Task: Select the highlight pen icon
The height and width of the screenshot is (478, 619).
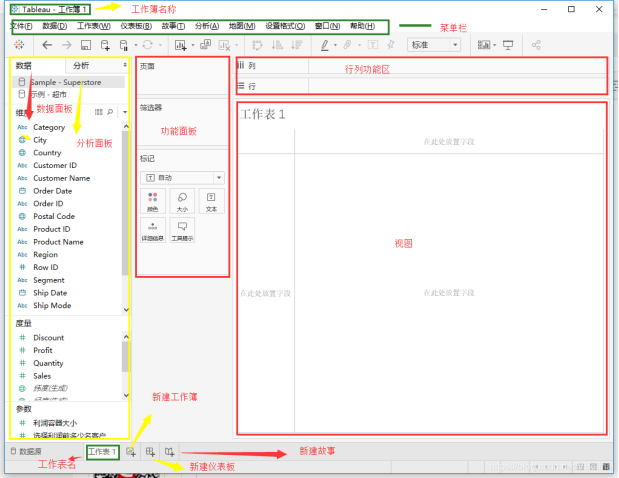Action: [325, 45]
